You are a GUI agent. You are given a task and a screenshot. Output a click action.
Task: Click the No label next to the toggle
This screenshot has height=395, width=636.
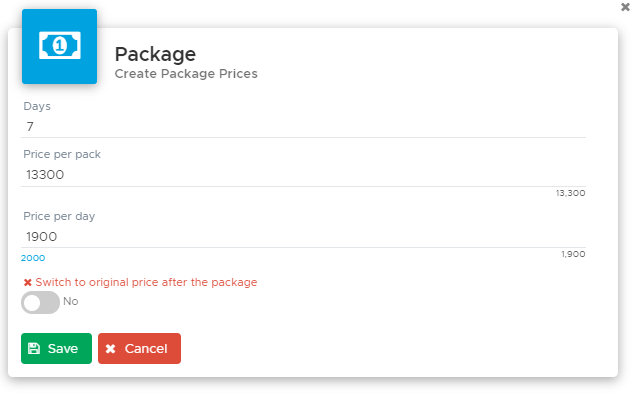click(71, 301)
